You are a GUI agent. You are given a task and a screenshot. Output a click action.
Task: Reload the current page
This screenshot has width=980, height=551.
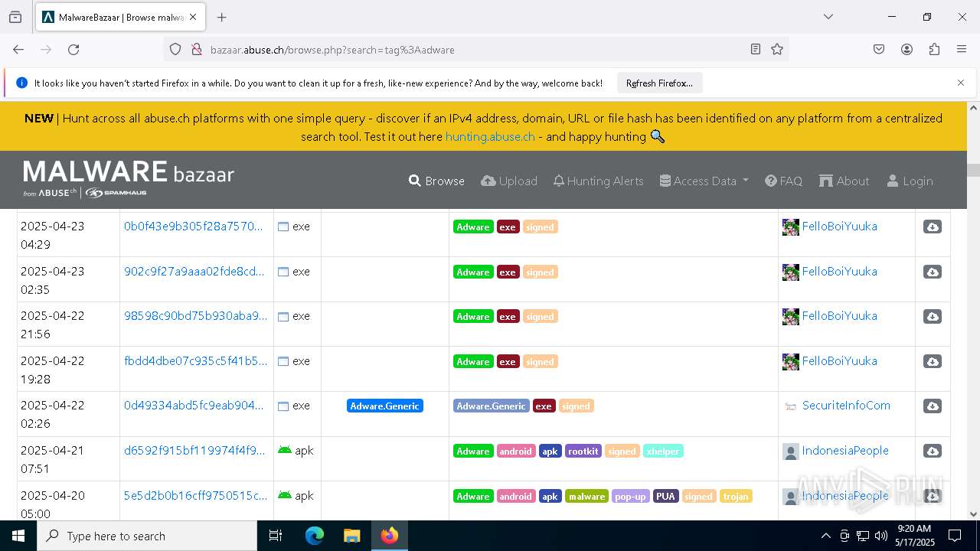pos(73,49)
